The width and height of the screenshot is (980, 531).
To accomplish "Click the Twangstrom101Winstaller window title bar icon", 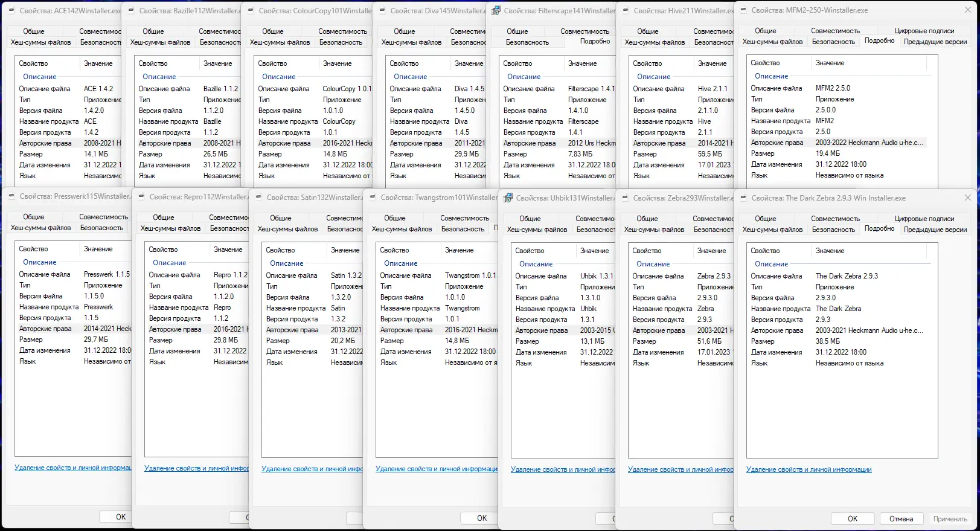I will [373, 198].
